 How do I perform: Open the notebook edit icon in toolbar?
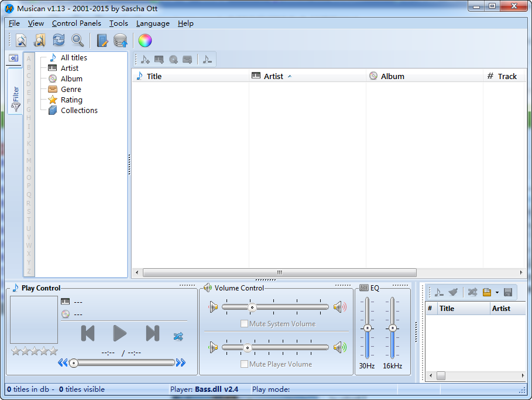pos(102,40)
